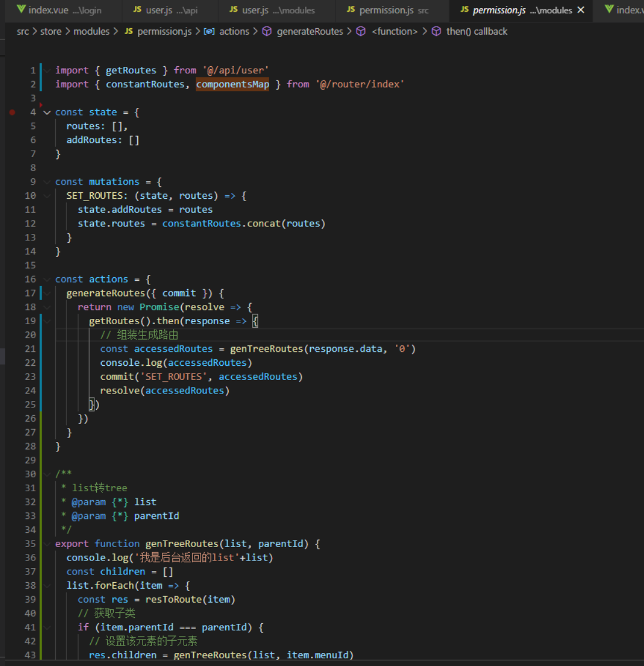Screen dimensions: 644x666
Task: Click 'actions' breadcrumb segment
Action: (234, 32)
